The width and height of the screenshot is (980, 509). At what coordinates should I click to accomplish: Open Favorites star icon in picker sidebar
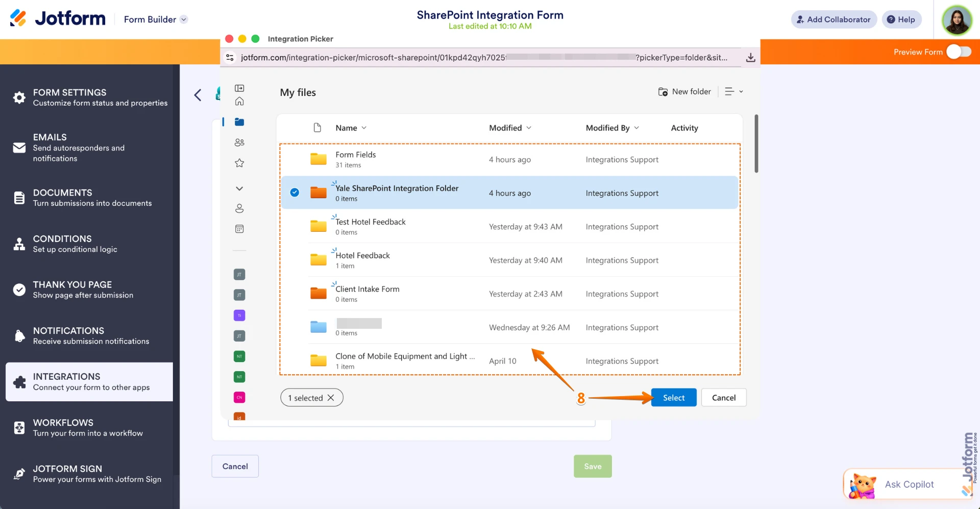(239, 163)
